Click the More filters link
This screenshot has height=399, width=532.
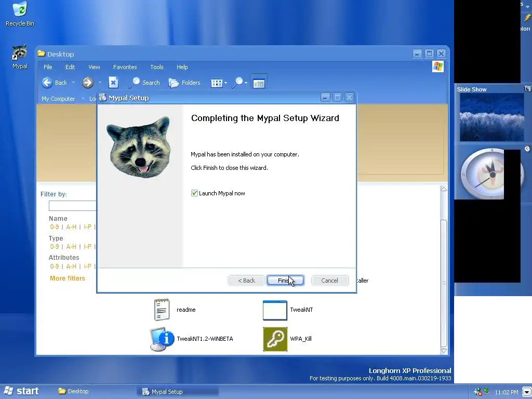click(67, 278)
